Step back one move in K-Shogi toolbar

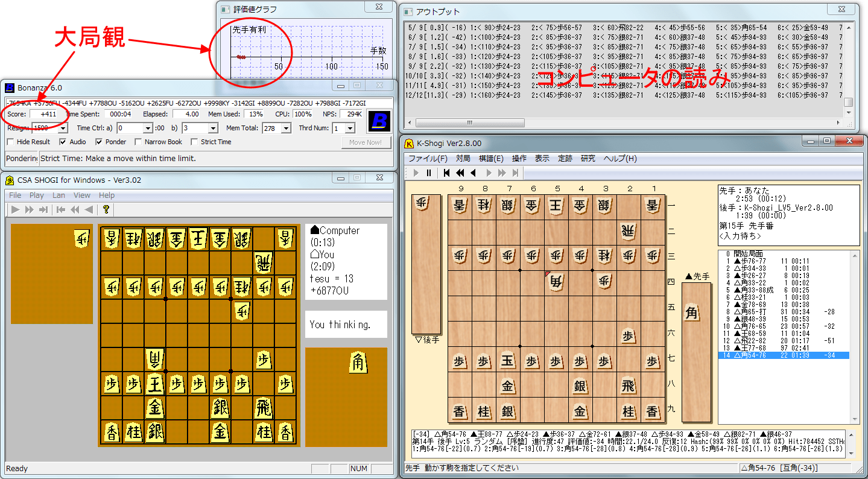point(474,173)
